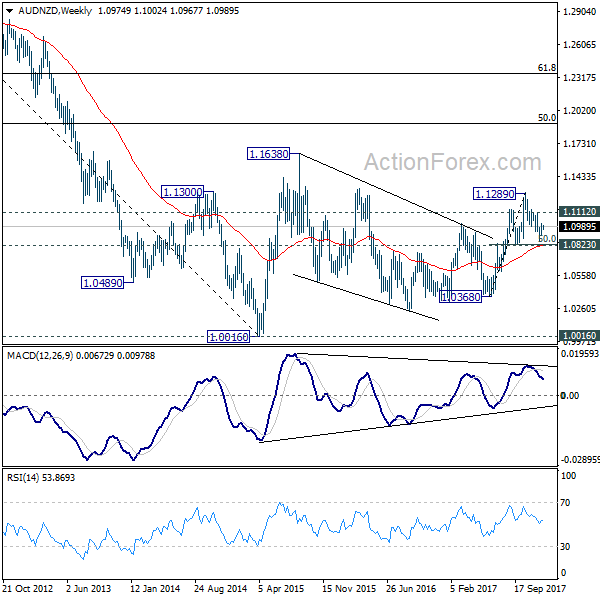Click the current price tag 1.09895

[579, 227]
